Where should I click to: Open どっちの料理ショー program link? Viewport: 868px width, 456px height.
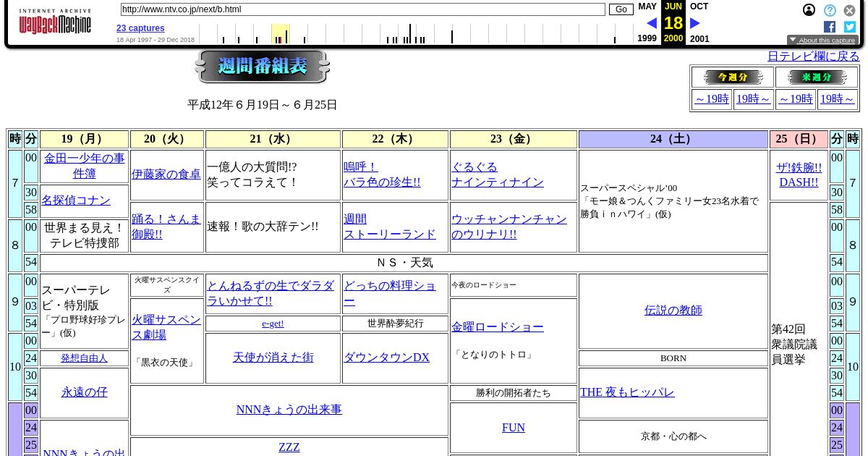pyautogui.click(x=390, y=293)
